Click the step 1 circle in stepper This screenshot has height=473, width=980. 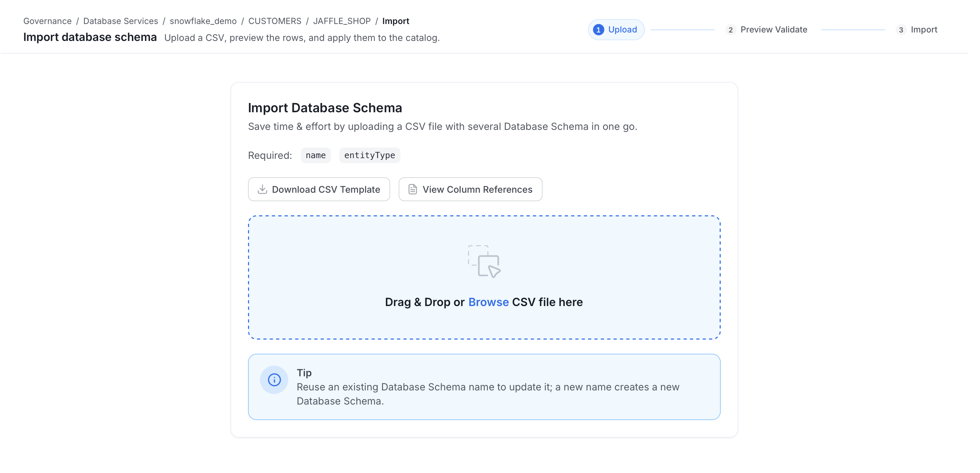(x=598, y=30)
